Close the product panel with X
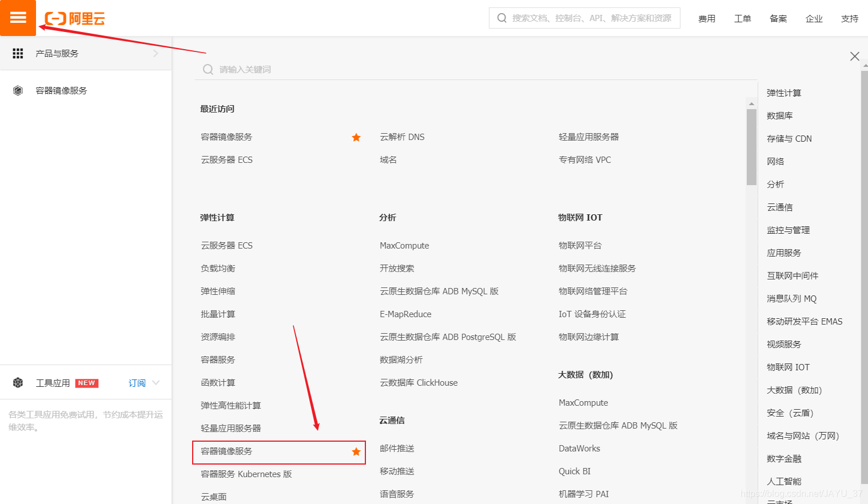The width and height of the screenshot is (868, 504). [x=855, y=56]
